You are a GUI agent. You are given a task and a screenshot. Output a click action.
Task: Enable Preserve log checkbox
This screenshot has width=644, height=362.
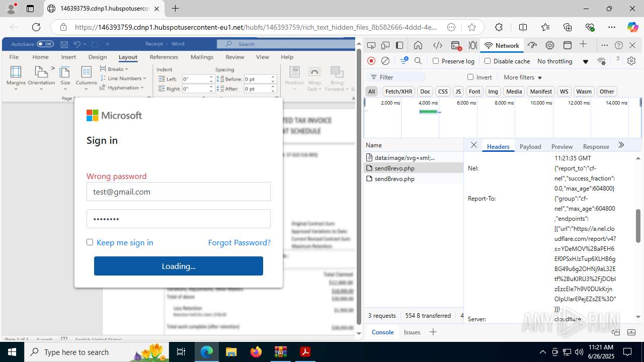pos(436,61)
